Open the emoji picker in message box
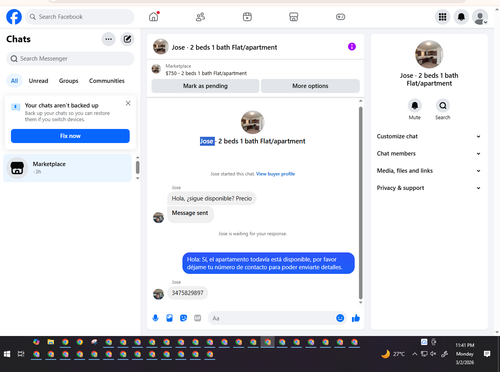The image size is (500, 372). click(340, 318)
